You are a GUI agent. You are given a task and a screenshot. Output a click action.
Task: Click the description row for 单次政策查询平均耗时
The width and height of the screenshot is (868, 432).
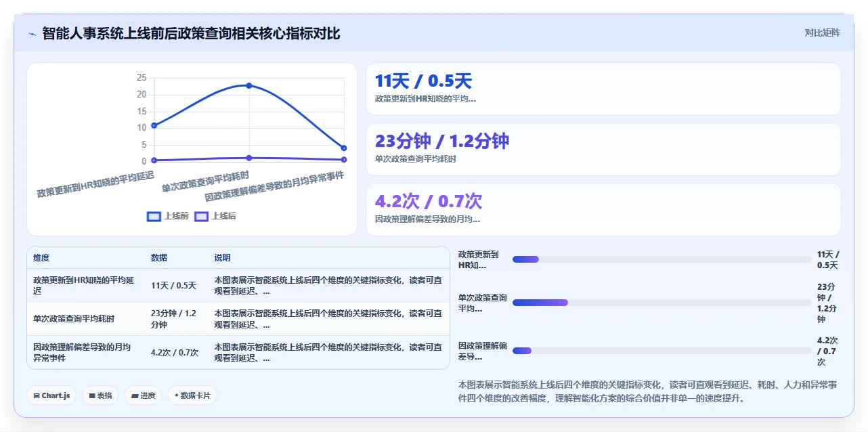(x=328, y=319)
